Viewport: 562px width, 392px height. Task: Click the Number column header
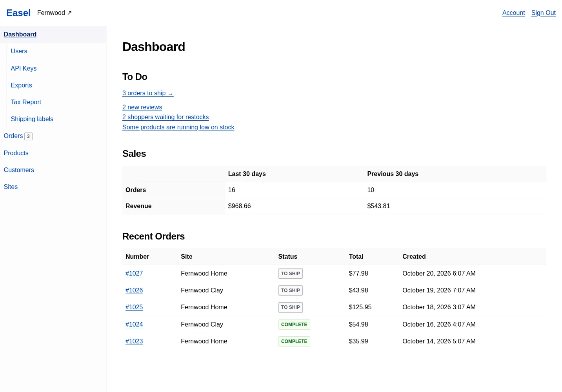137,257
